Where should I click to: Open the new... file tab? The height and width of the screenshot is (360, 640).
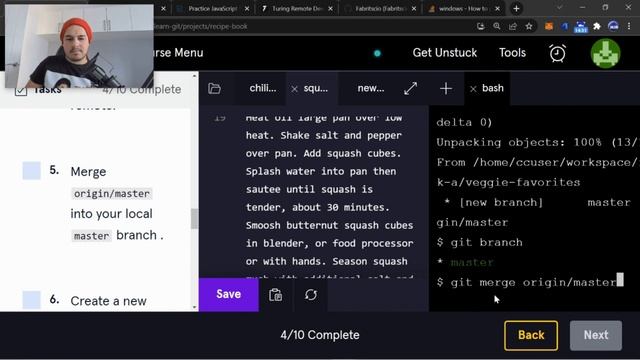click(x=371, y=88)
